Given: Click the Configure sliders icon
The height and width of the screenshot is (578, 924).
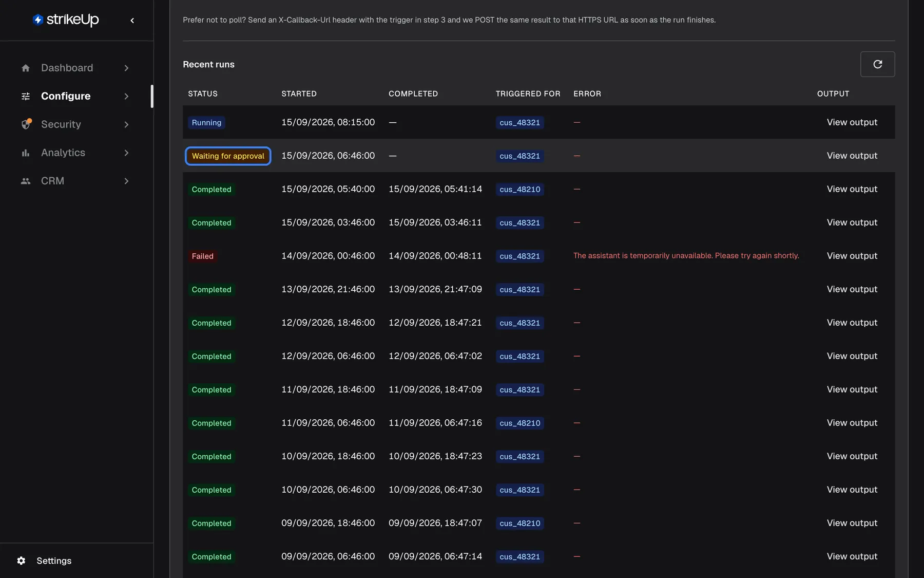Looking at the screenshot, I should coord(26,96).
